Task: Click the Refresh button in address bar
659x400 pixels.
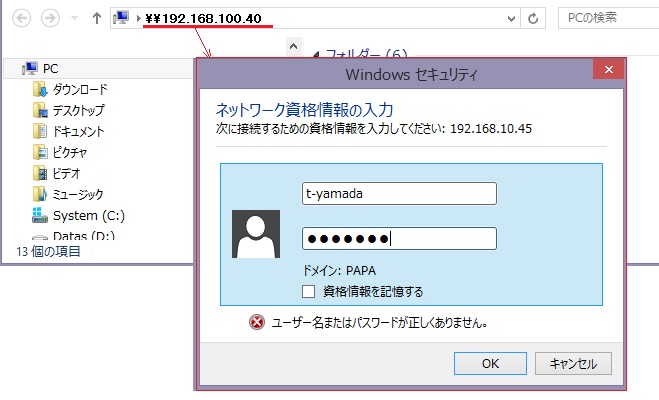Action: point(533,18)
